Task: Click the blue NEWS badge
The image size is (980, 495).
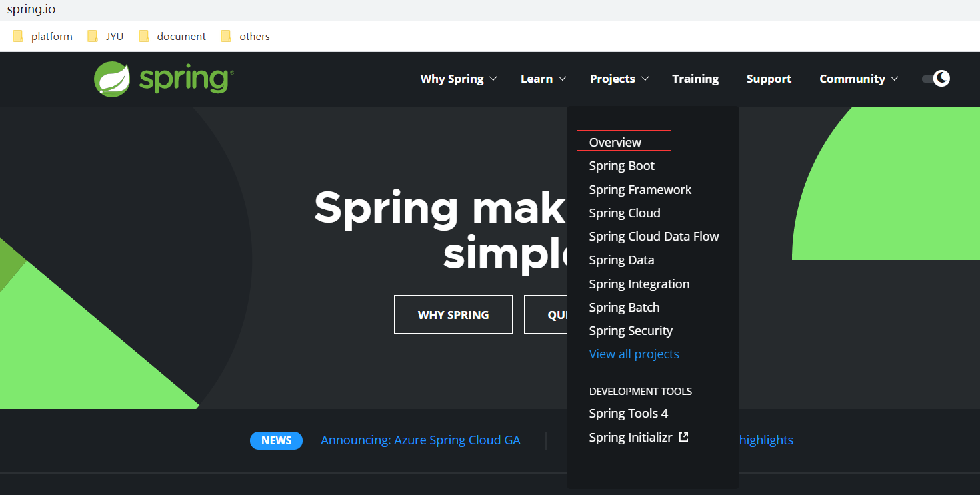Action: tap(276, 440)
